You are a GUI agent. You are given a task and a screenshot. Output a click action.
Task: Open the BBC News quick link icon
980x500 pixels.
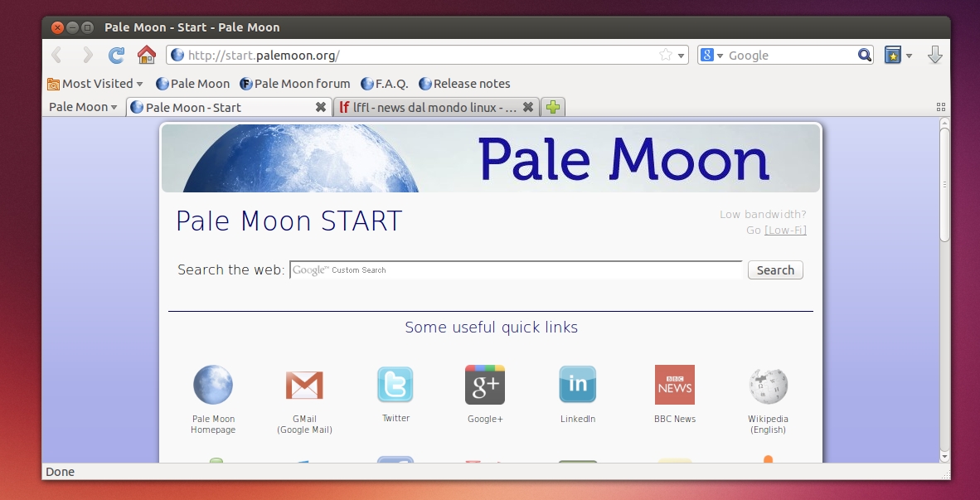tap(674, 385)
